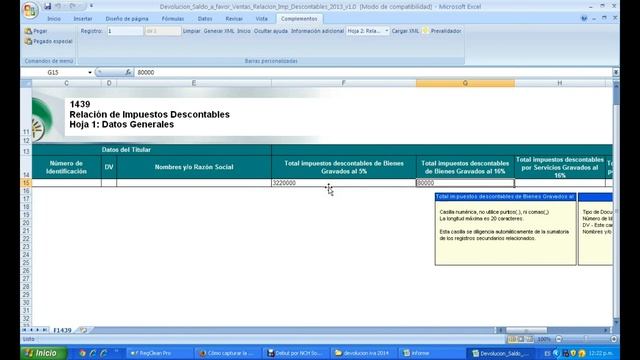Click the Número de Identificación header cell
Image resolution: width=640 pixels, height=360 pixels.
[67, 167]
